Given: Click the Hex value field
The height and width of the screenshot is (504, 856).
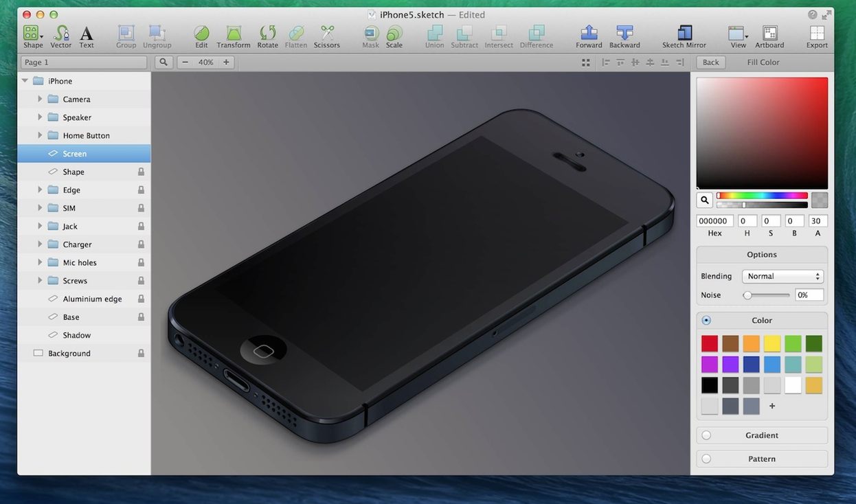Looking at the screenshot, I should 715,220.
